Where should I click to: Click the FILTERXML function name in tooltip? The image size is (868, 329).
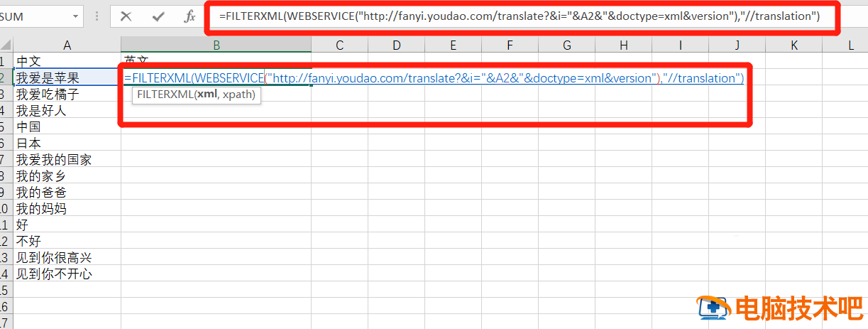point(165,95)
